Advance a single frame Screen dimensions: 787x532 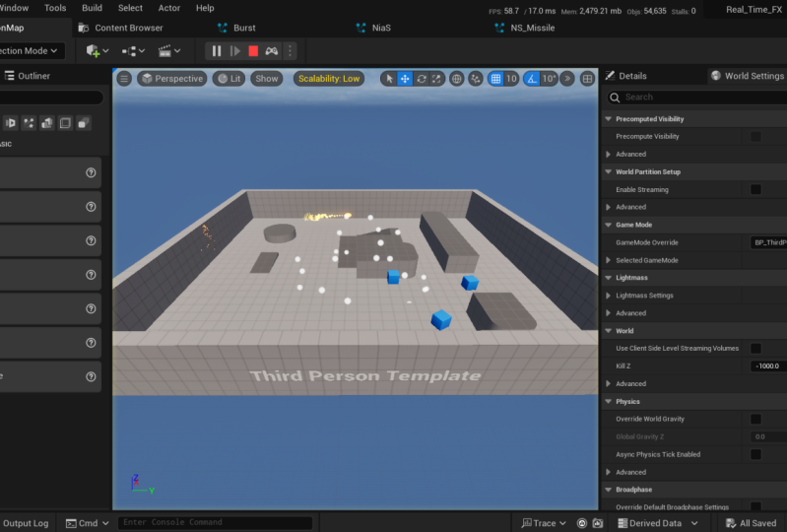pos(234,50)
